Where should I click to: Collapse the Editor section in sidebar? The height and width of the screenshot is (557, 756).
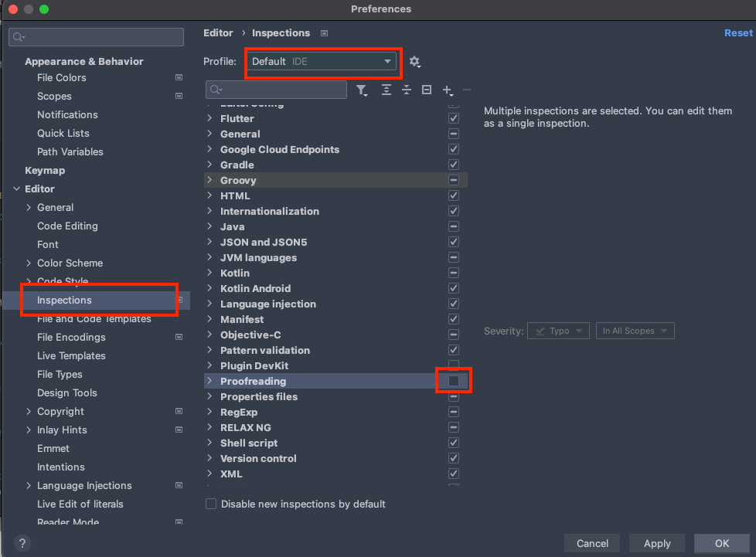tap(17, 188)
